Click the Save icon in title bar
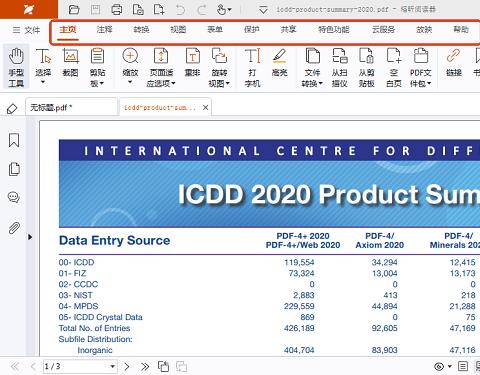Image resolution: width=480 pixels, height=375 pixels. (x=95, y=9)
